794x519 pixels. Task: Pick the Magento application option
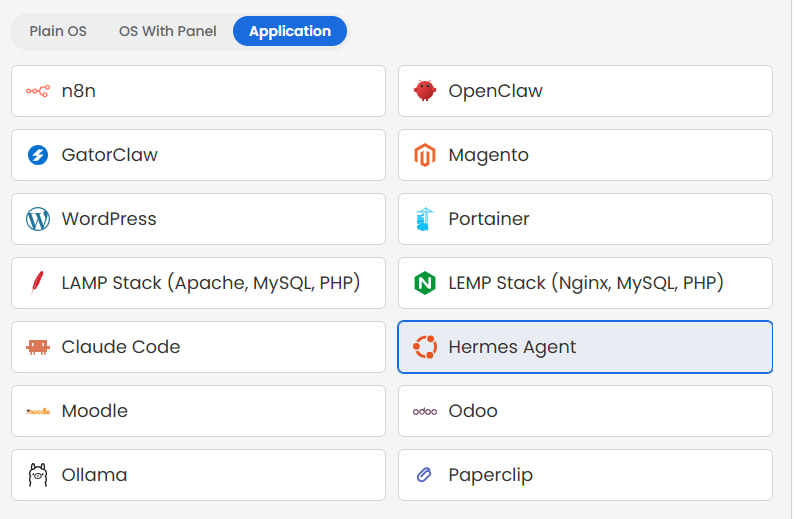tap(585, 155)
